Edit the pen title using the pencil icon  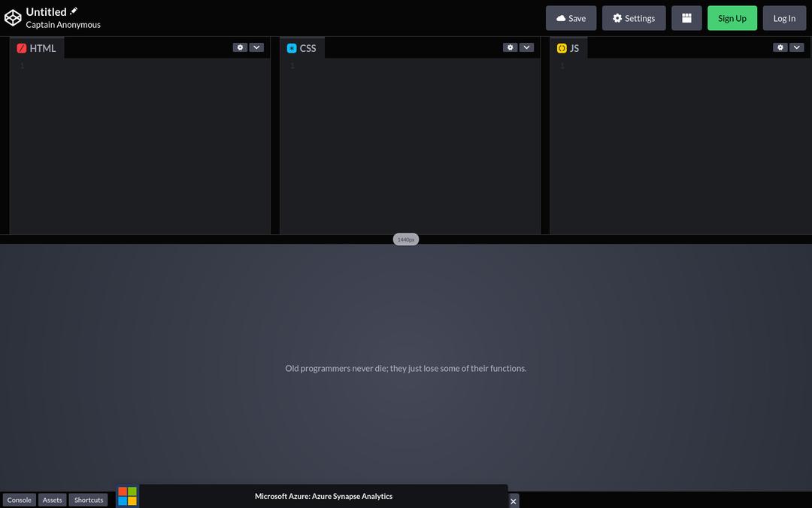click(x=73, y=11)
